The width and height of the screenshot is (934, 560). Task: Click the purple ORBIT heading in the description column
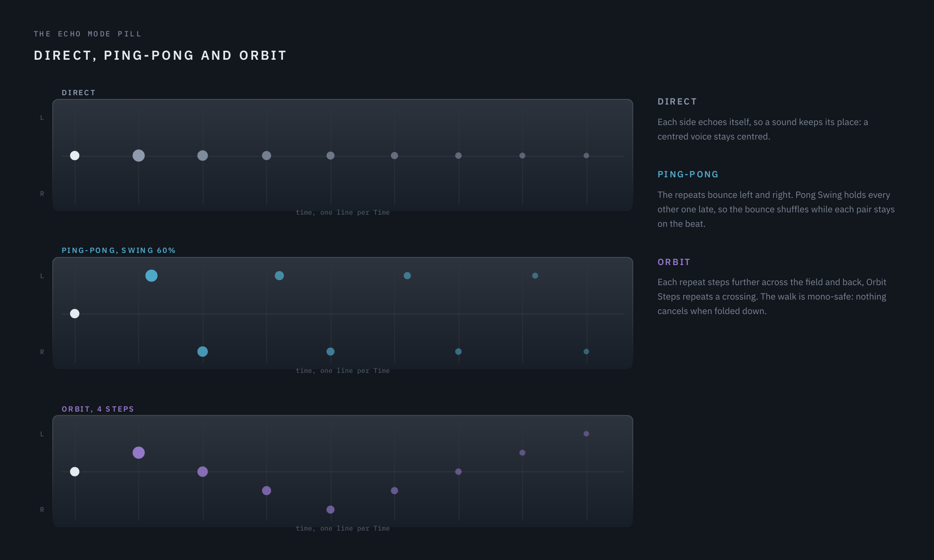coord(674,262)
